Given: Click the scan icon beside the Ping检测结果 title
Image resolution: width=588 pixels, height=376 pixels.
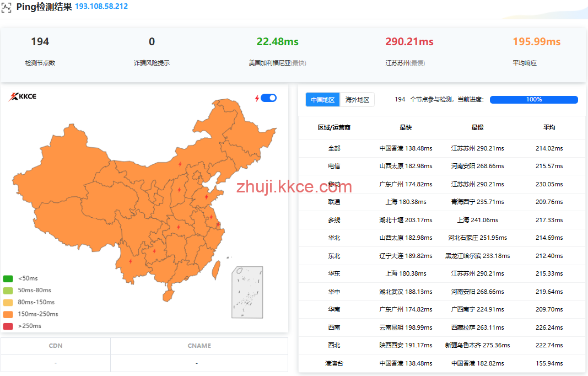Looking at the screenshot, I should (x=7, y=8).
